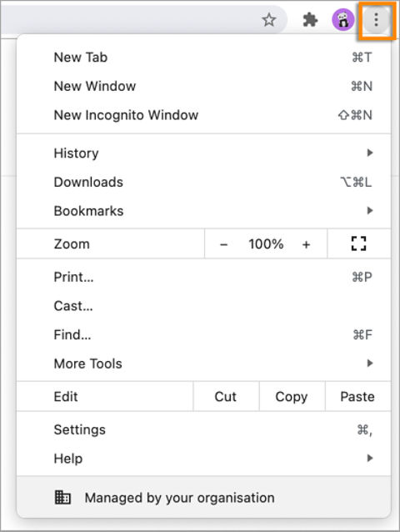Screen dimensions: 400x532
Task: Click the Copy button
Action: [x=292, y=396]
